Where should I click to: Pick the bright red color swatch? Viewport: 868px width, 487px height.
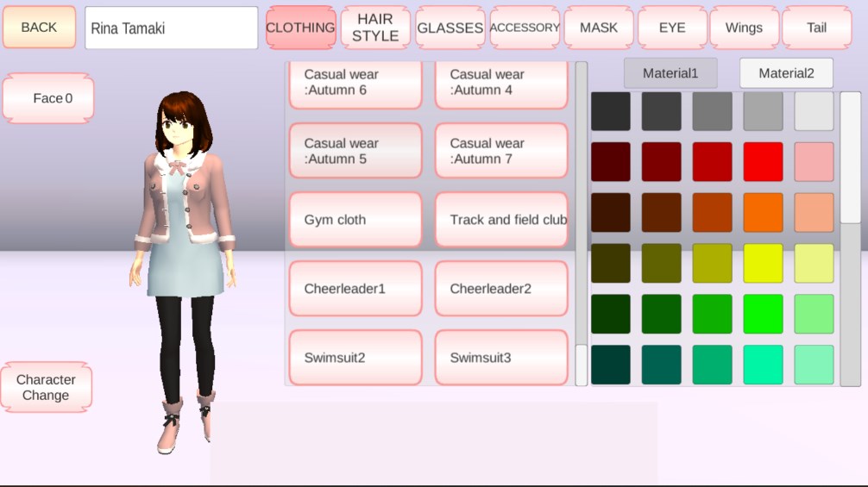(763, 162)
